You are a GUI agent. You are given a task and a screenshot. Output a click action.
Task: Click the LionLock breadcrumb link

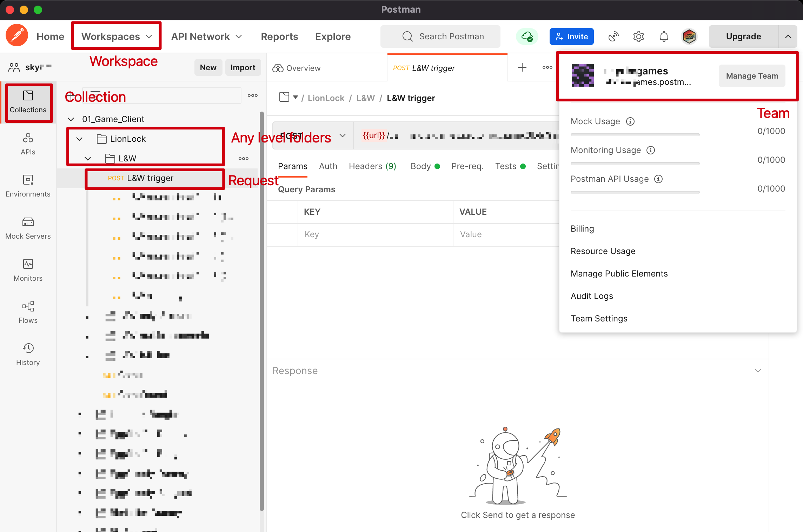point(326,98)
